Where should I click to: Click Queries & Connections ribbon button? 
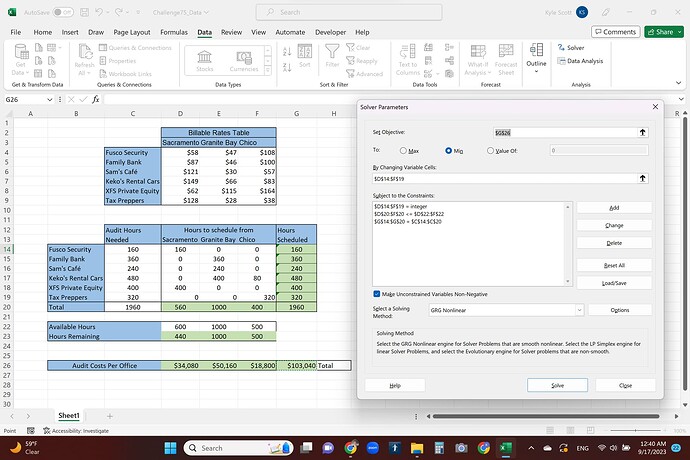pyautogui.click(x=135, y=48)
